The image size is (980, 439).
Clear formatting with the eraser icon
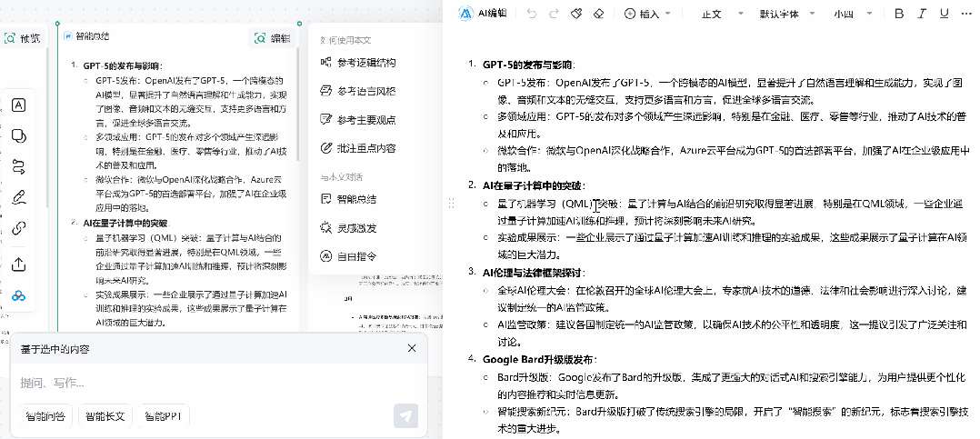coord(599,13)
